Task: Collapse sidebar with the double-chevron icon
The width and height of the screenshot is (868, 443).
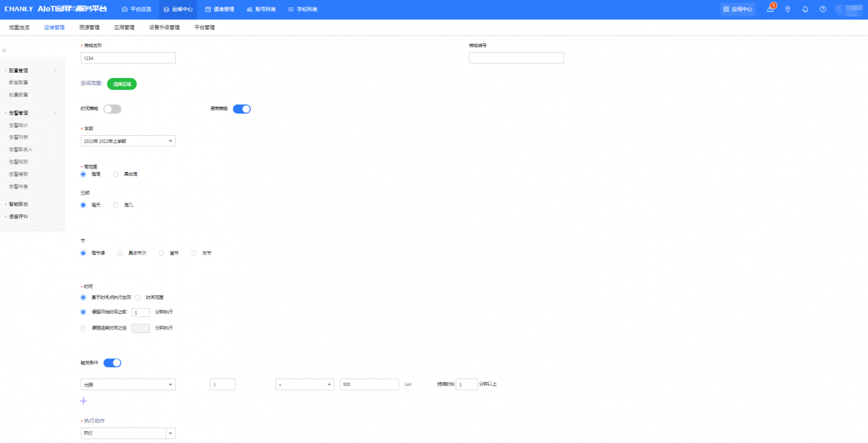Action: click(4, 50)
